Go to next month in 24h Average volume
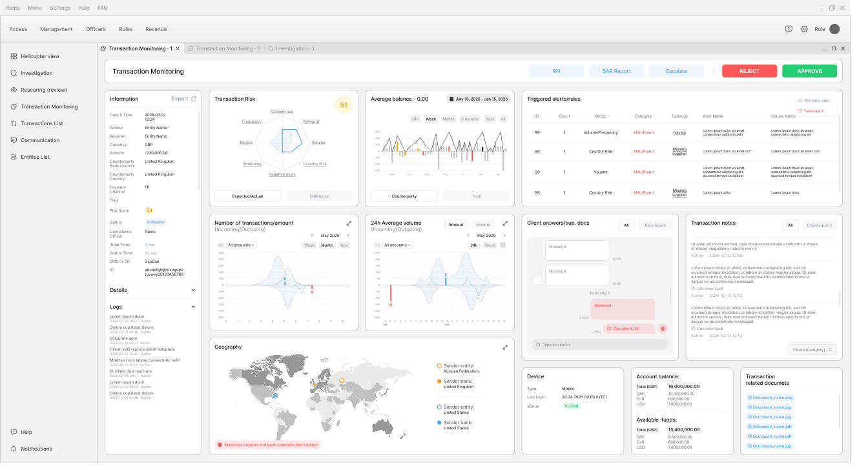 (x=504, y=236)
